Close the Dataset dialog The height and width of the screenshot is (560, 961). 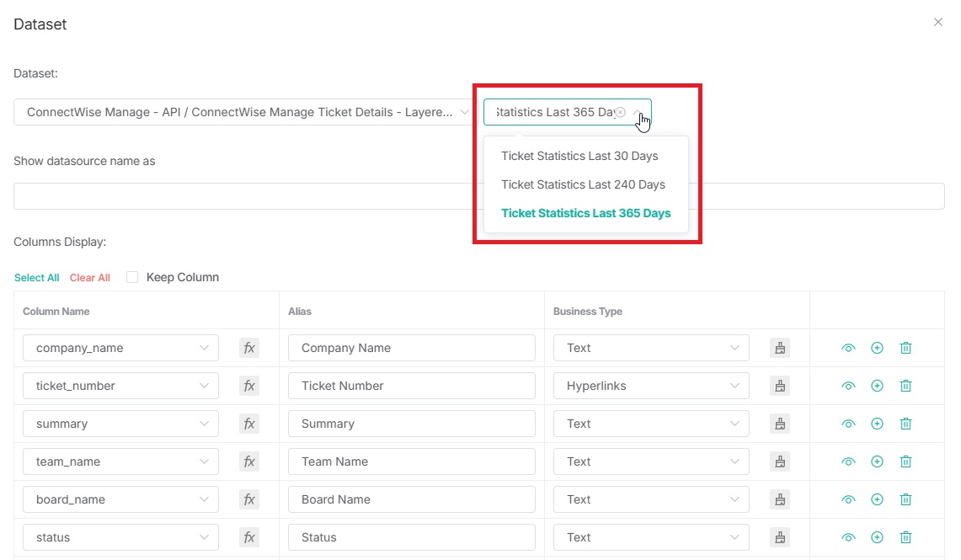tap(937, 23)
